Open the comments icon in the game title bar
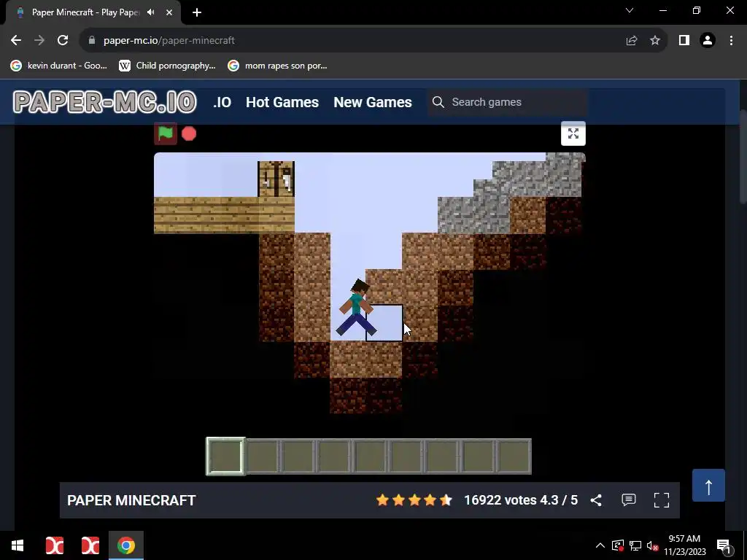The height and width of the screenshot is (560, 747). [x=628, y=500]
